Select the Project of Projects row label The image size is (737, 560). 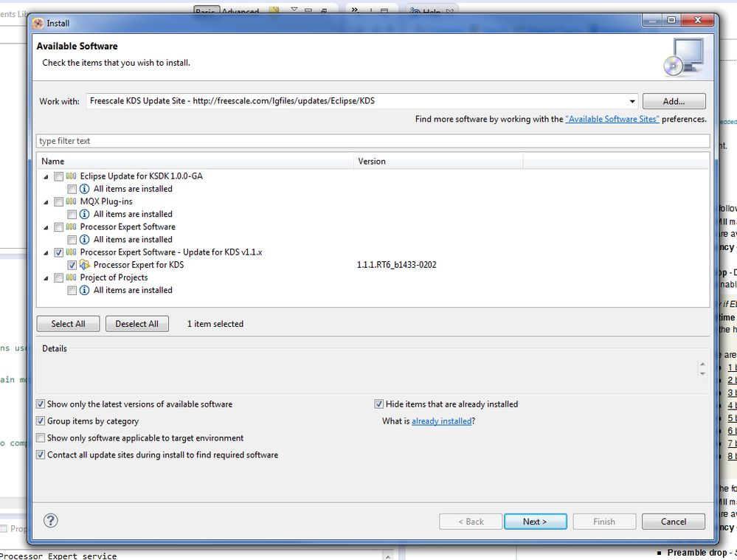114,278
